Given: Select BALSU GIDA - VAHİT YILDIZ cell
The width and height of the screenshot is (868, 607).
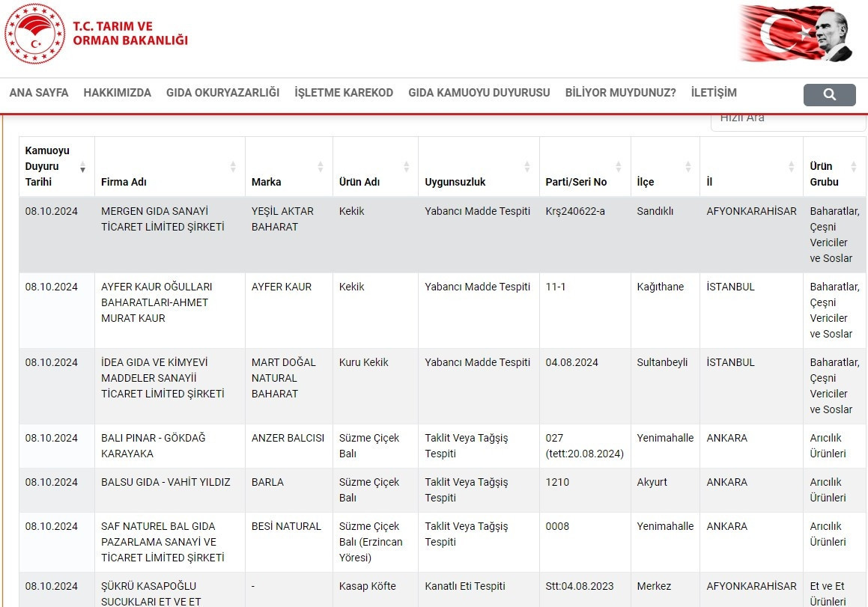Looking at the screenshot, I should click(170, 490).
